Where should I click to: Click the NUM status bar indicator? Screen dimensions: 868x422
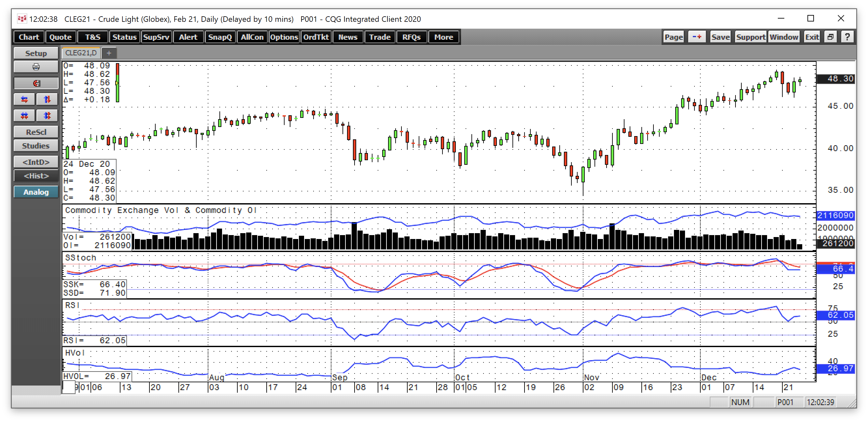pyautogui.click(x=740, y=402)
